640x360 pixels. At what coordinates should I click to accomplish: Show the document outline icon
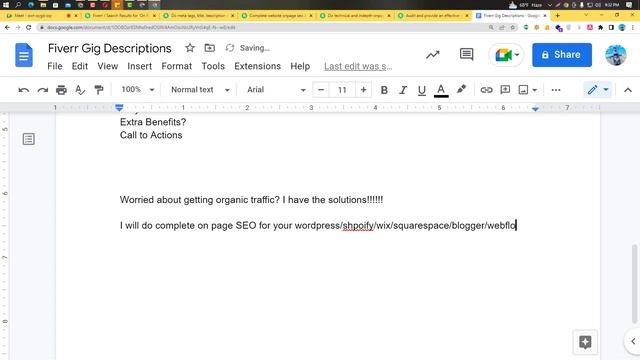[x=29, y=139]
